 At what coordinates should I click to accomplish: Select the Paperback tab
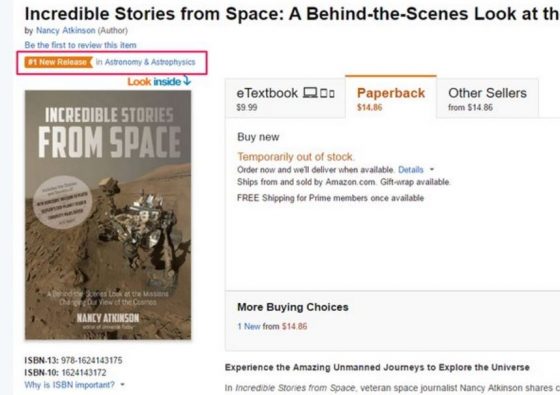pyautogui.click(x=391, y=97)
